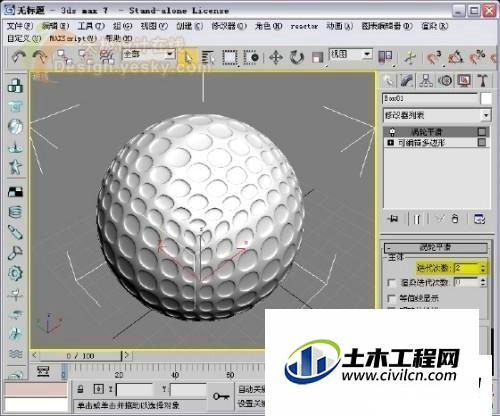Image resolution: width=500 pixels, height=416 pixels.
Task: Click the 迭代次数 iterations value field
Action: tap(467, 268)
